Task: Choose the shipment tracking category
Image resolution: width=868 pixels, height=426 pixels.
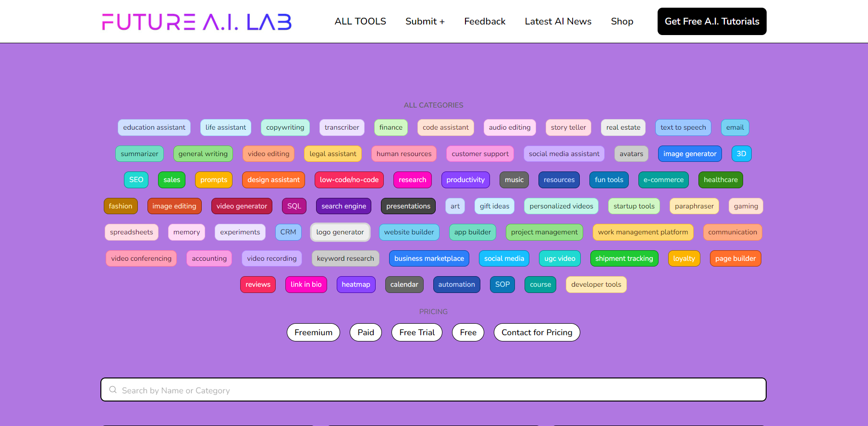Action: click(624, 258)
